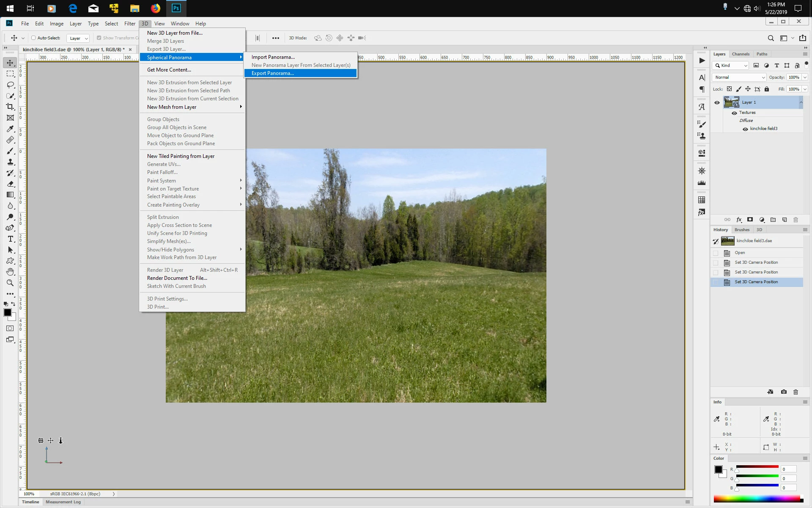Image resolution: width=812 pixels, height=508 pixels.
Task: Toggle visibility of kinchiloe field3 texture
Action: tap(745, 129)
